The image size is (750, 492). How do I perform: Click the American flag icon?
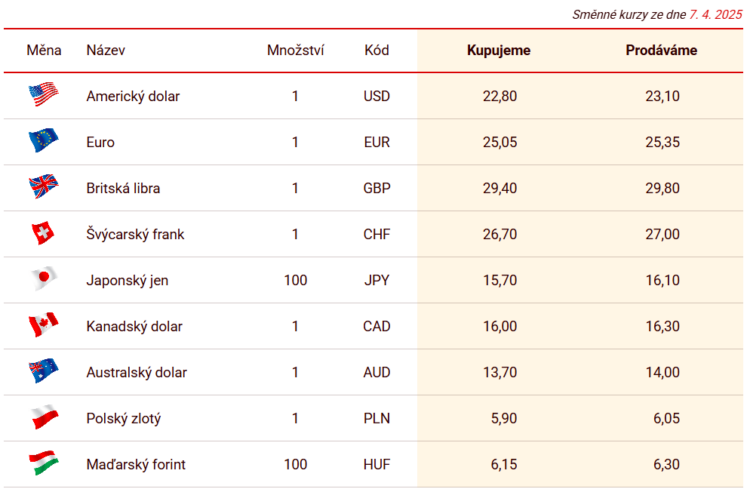(x=44, y=94)
